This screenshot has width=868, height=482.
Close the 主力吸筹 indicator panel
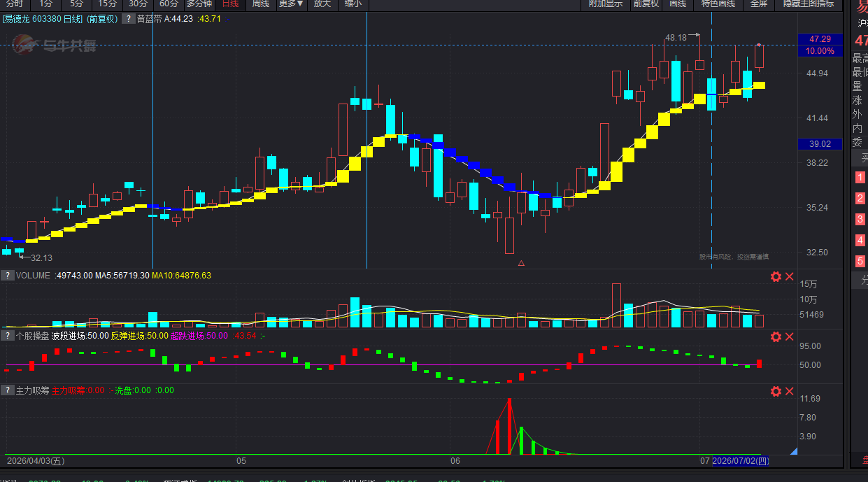(790, 391)
